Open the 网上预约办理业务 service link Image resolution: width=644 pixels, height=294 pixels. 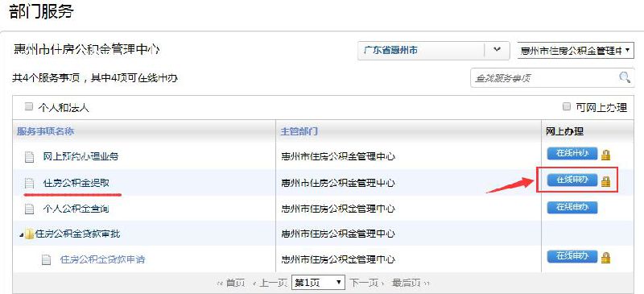80,156
